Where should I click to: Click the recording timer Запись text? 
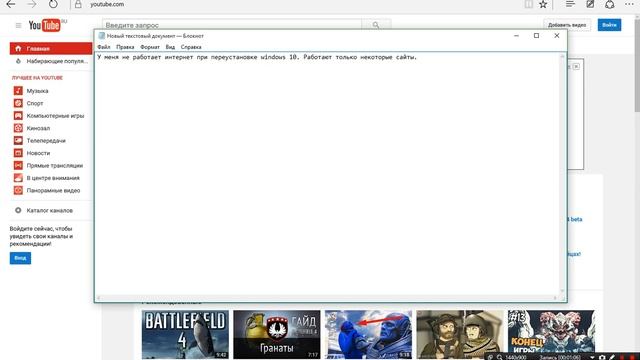(x=560, y=358)
